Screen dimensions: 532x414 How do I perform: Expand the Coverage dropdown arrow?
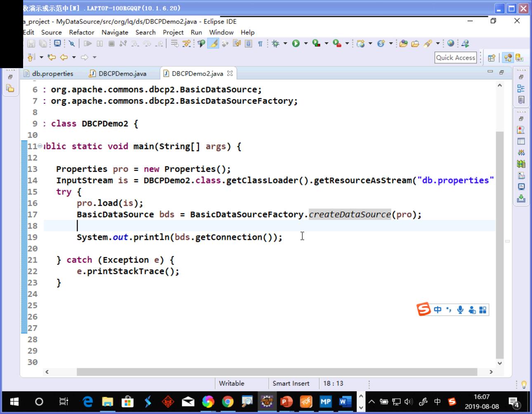(x=326, y=43)
